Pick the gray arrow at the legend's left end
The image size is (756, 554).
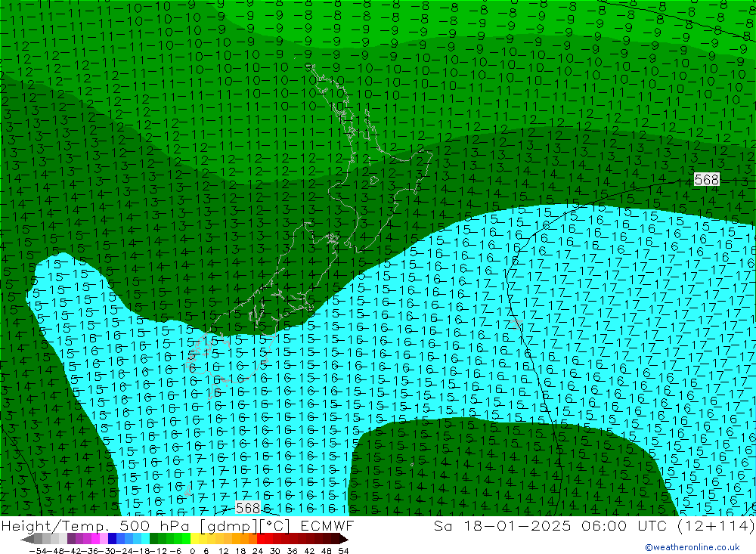[27, 539]
